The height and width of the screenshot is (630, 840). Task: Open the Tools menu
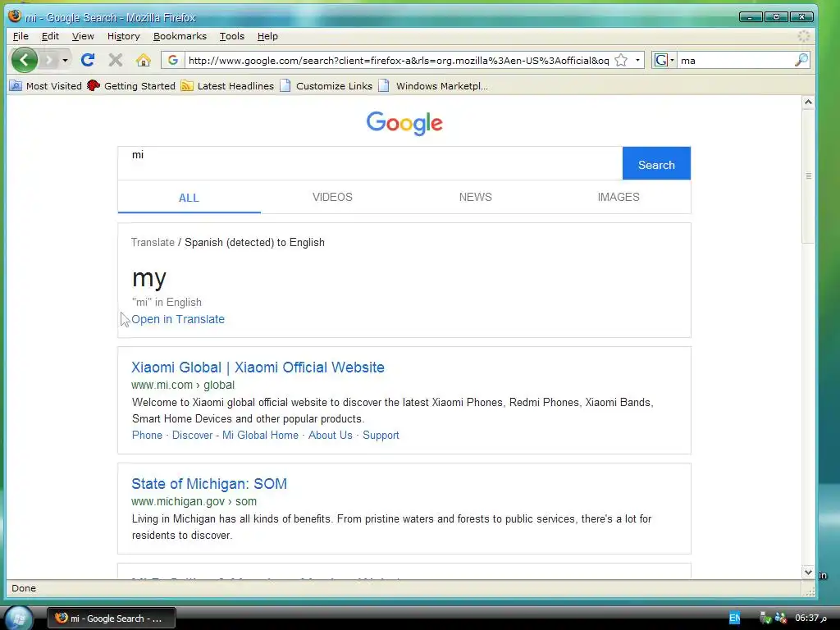click(231, 36)
